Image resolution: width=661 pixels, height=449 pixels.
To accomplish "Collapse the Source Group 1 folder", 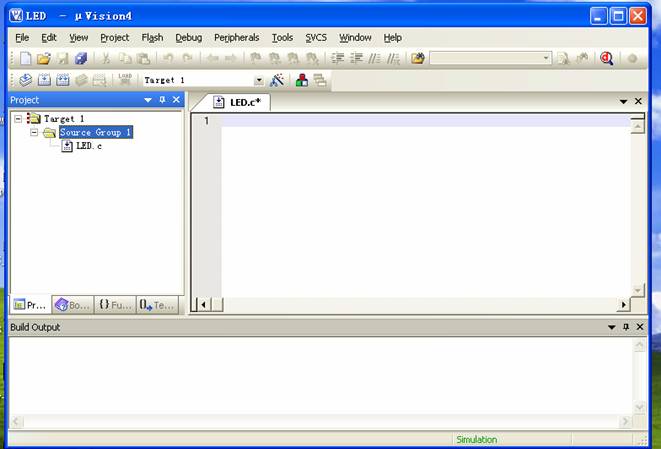I will (x=35, y=132).
